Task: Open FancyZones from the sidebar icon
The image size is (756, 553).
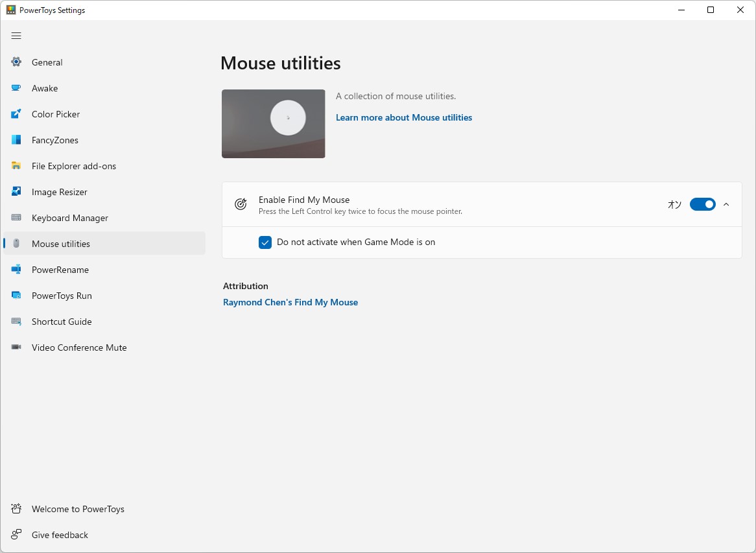Action: 16,140
